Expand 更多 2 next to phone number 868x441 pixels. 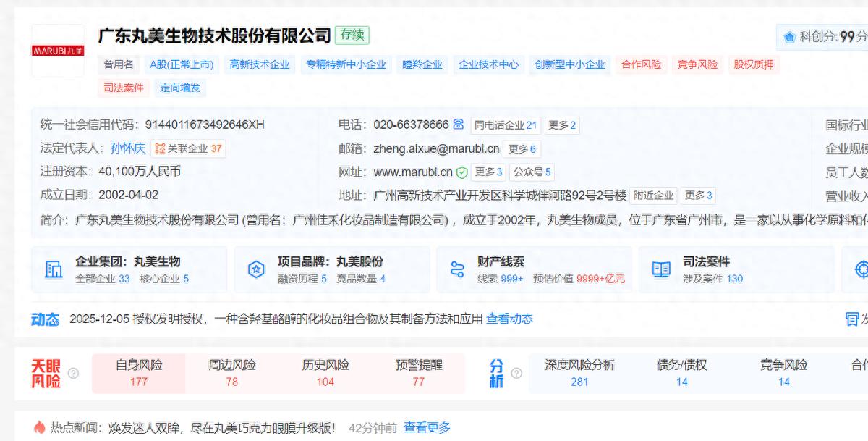tap(562, 125)
